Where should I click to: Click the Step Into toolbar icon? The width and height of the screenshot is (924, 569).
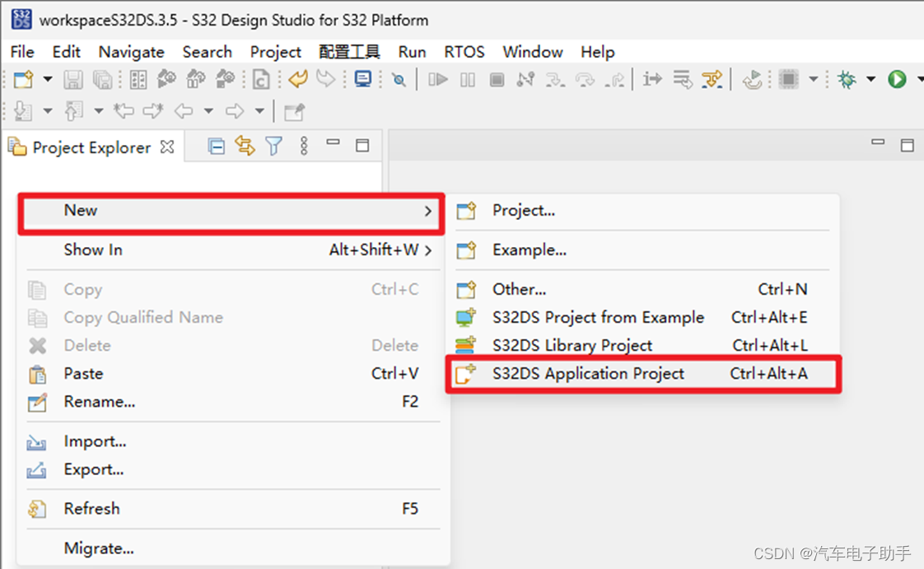(555, 79)
